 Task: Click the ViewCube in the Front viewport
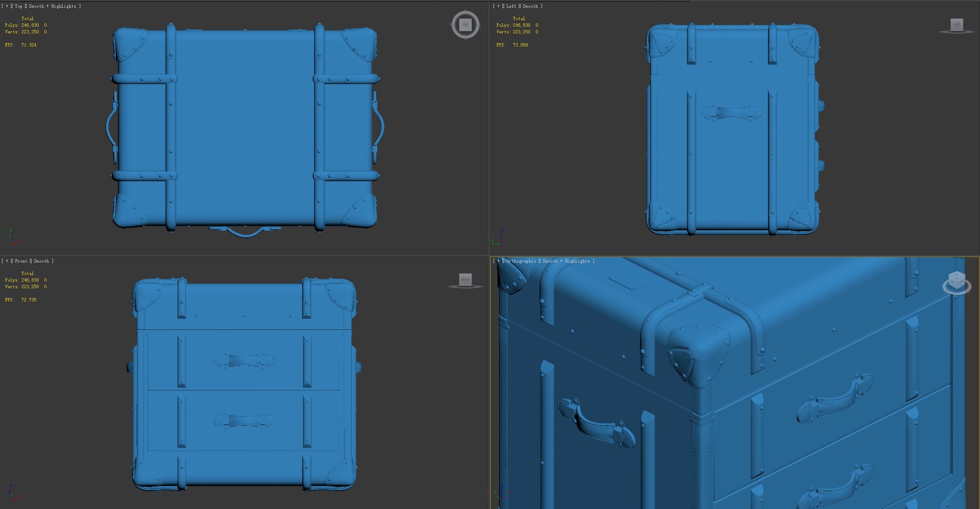coord(465,280)
